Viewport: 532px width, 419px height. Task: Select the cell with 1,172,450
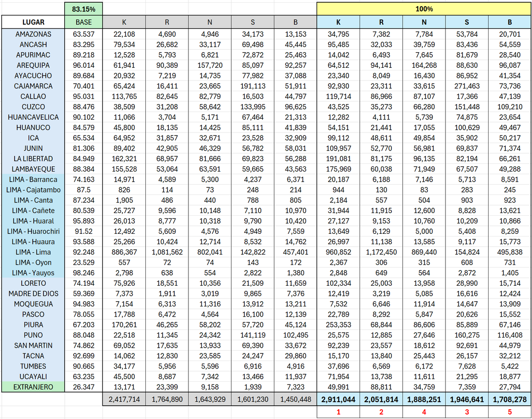pos(382,252)
